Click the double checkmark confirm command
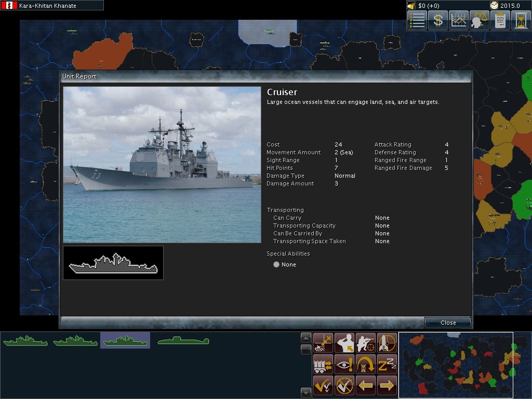The image size is (532, 399). 323,385
